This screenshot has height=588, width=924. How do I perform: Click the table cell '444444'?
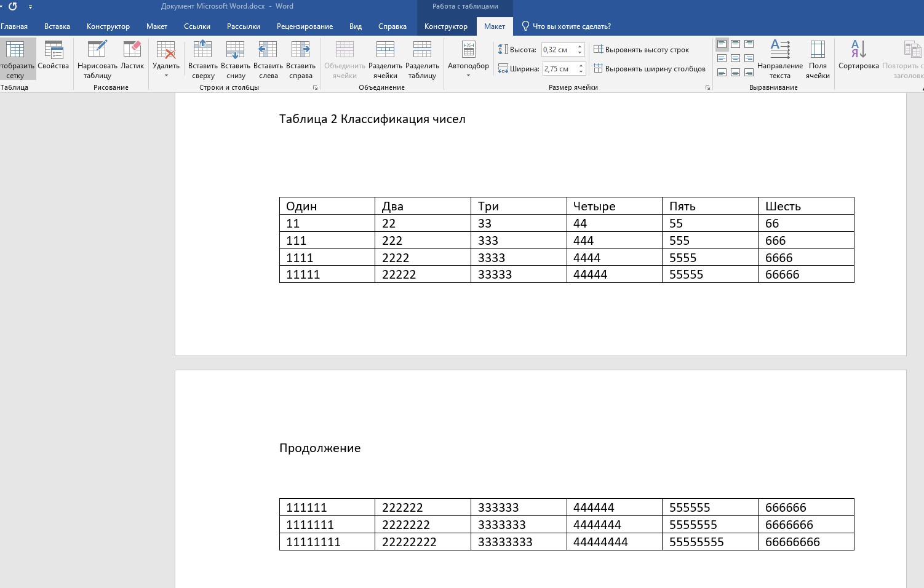point(614,507)
